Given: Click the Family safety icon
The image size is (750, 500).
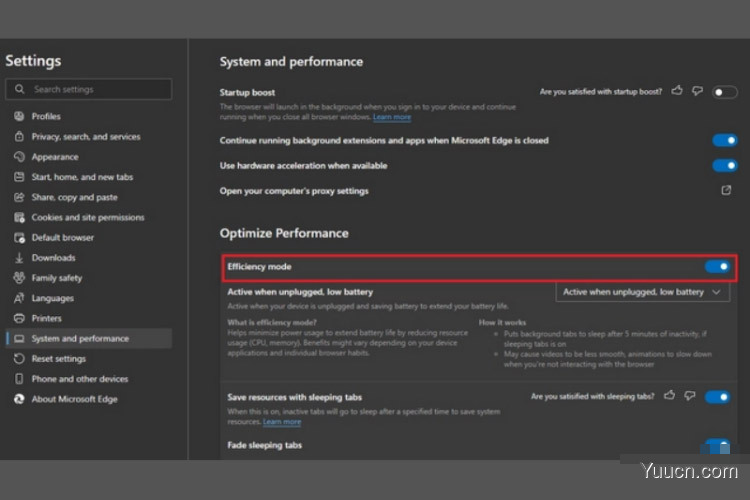Looking at the screenshot, I should [x=19, y=278].
